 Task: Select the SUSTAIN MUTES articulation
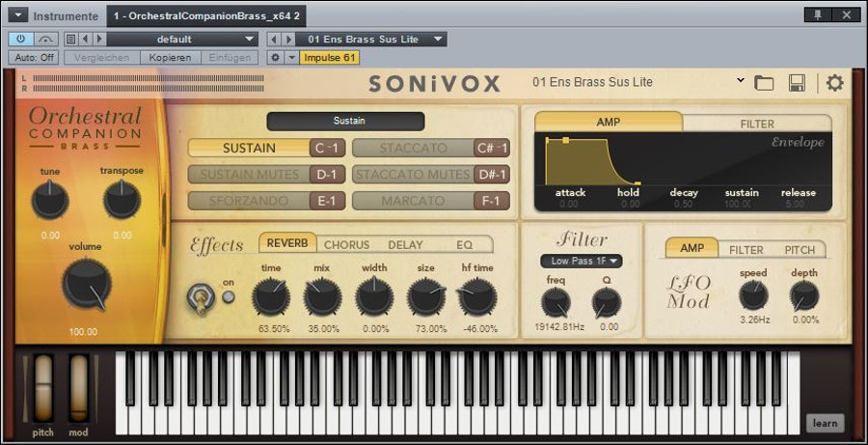pos(249,175)
